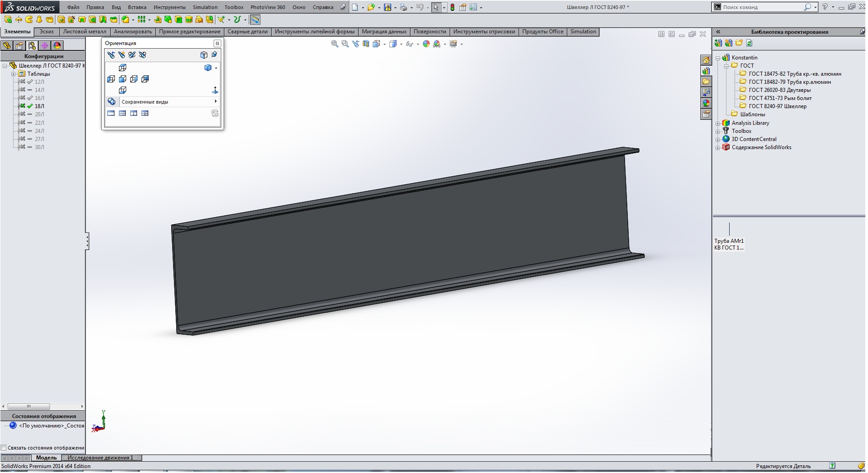The image size is (868, 473).
Task: Open the ГОСТ 8240-97 Швеллер folder
Action: [x=777, y=106]
